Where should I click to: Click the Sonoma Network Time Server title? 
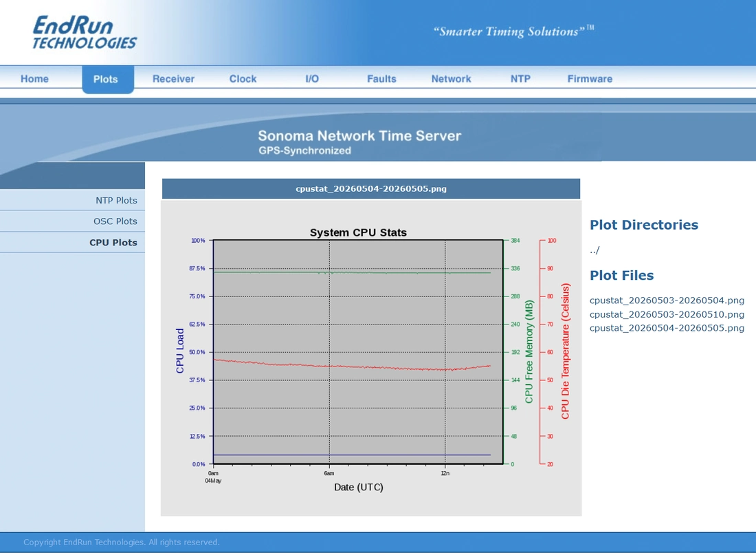coord(359,135)
